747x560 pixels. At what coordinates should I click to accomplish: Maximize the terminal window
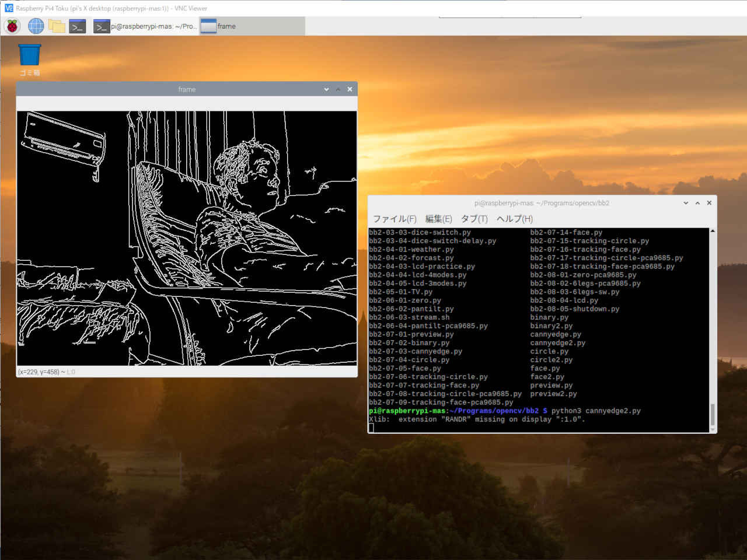(x=697, y=203)
